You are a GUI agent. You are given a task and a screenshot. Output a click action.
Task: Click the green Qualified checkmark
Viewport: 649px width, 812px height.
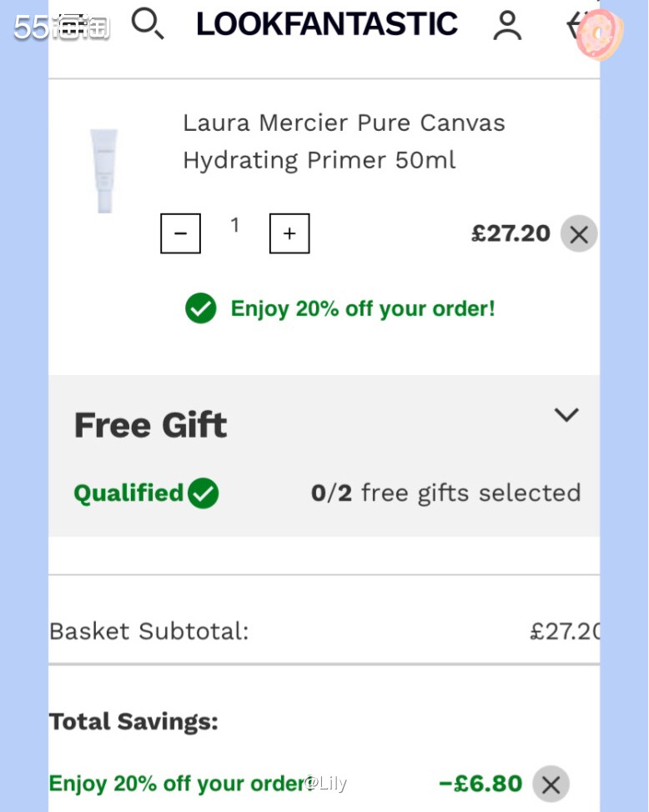[x=203, y=493]
